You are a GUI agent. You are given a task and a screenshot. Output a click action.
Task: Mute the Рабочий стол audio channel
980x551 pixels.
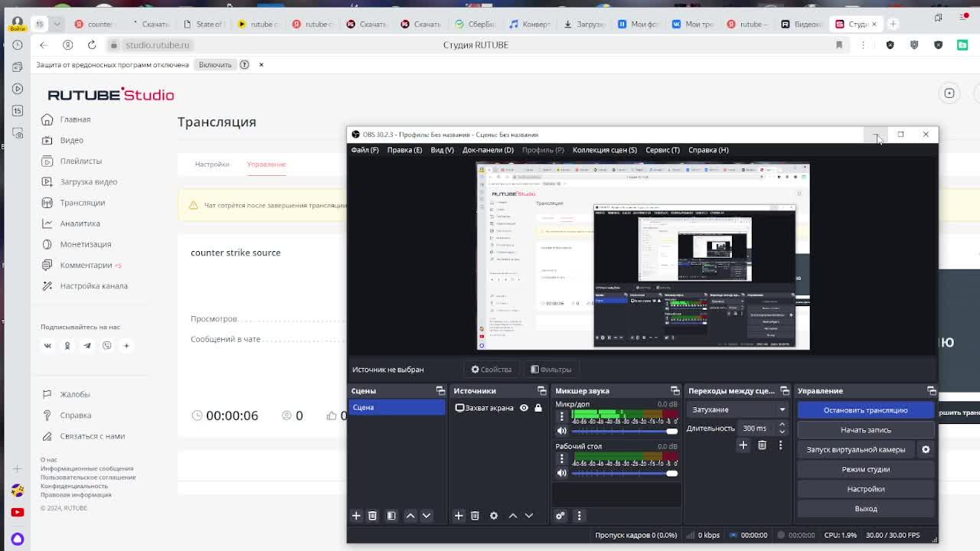coord(561,473)
